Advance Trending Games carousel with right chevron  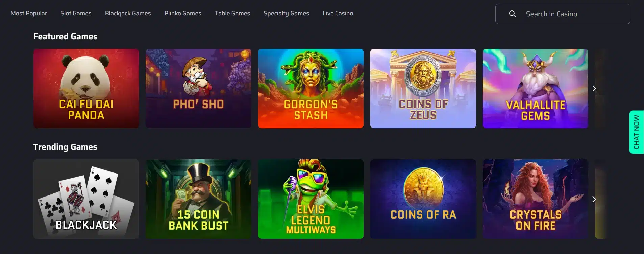tap(594, 199)
